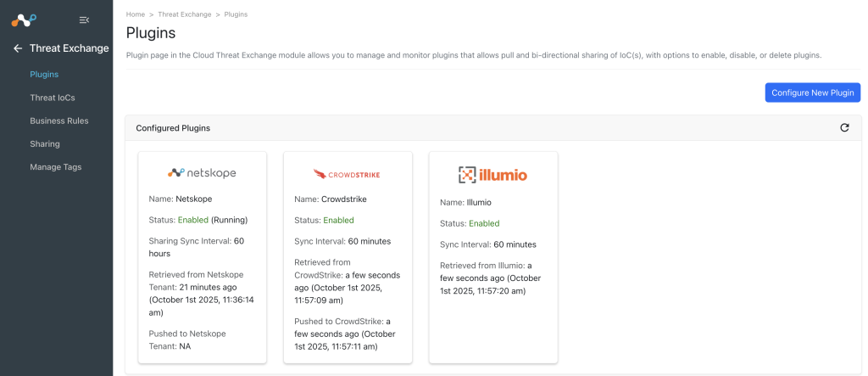Click the Plugins page heading

click(151, 33)
